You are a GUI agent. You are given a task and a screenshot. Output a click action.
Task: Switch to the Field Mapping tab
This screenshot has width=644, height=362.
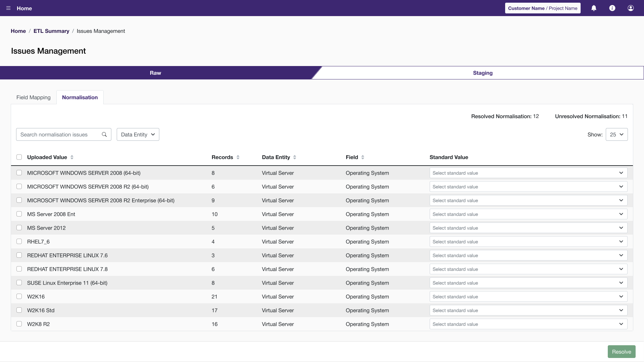pyautogui.click(x=34, y=97)
